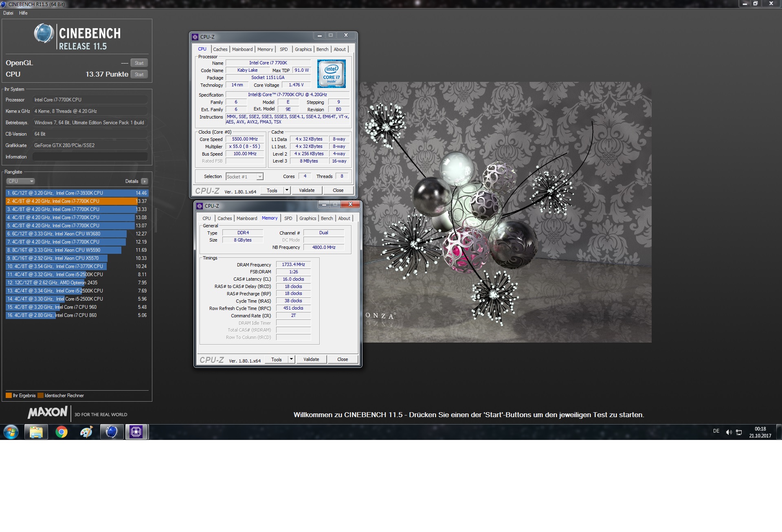Screen dimensions: 782x532
Task: Open the Windows Start orb
Action: coord(11,432)
